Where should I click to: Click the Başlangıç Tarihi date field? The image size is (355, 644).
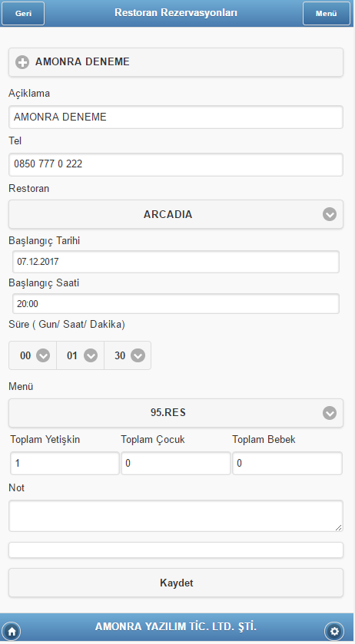(176, 262)
